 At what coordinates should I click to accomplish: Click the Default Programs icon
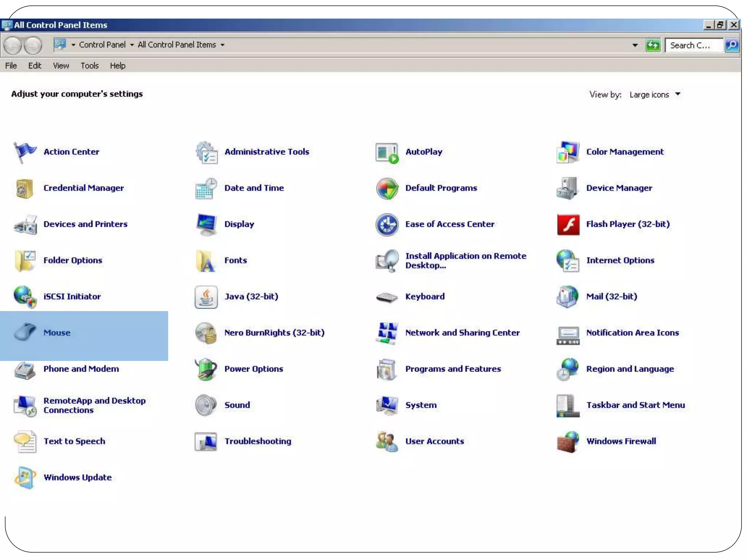(x=387, y=188)
